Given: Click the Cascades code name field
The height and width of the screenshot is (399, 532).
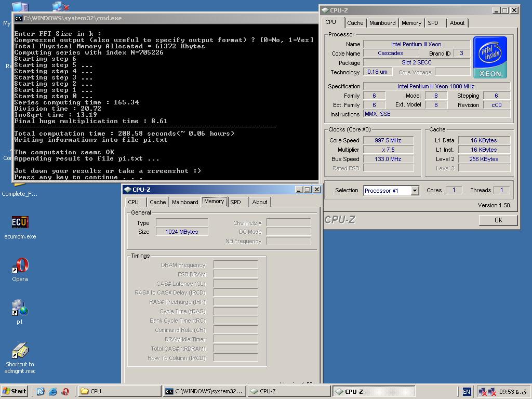Looking at the screenshot, I should pos(391,54).
